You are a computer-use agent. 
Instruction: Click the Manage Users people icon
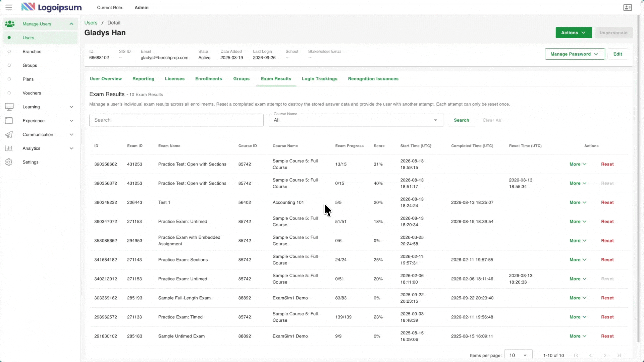[10, 24]
